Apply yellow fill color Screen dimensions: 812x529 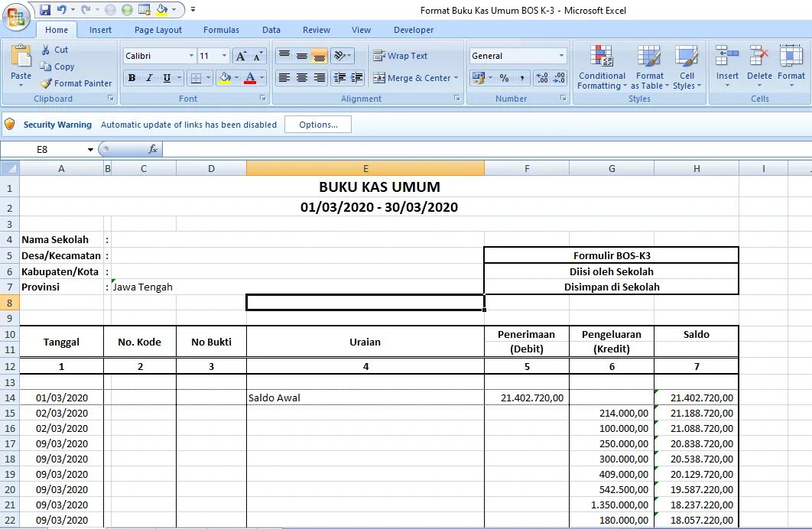(225, 78)
